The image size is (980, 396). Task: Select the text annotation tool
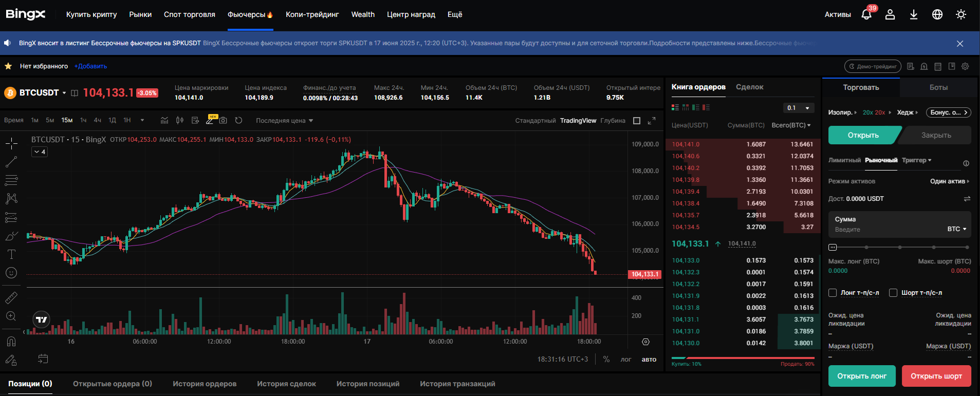11,254
